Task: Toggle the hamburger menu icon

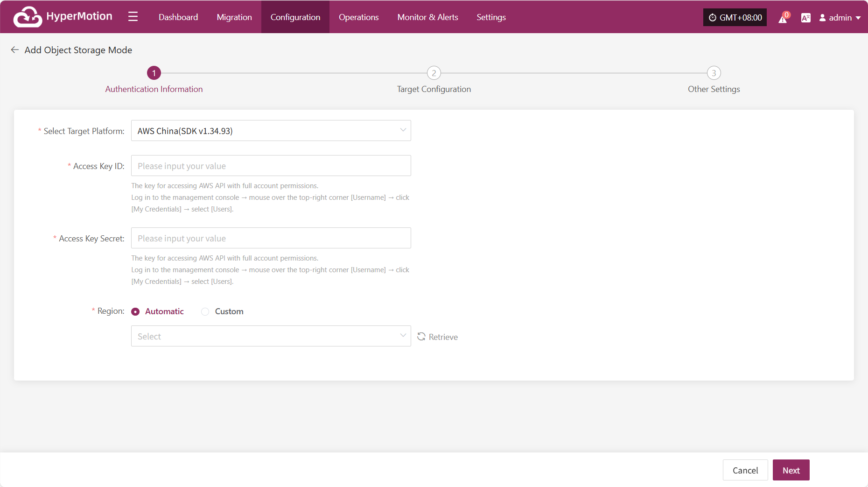Action: [133, 17]
